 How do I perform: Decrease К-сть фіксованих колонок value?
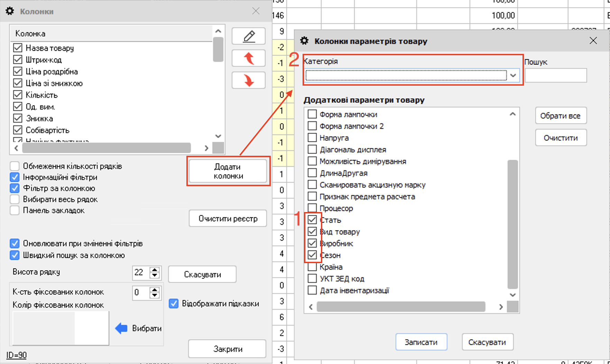[155, 295]
